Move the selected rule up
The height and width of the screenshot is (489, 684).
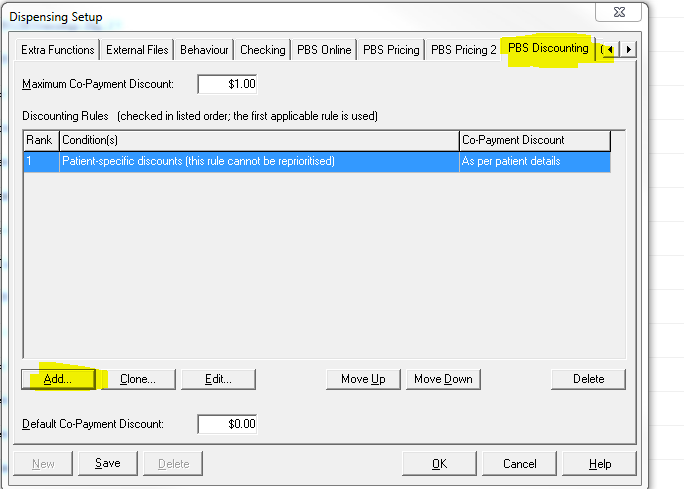click(363, 379)
